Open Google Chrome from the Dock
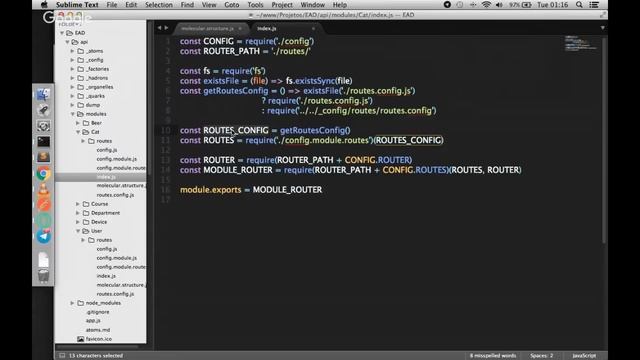The image size is (640, 360). pyautogui.click(x=43, y=173)
